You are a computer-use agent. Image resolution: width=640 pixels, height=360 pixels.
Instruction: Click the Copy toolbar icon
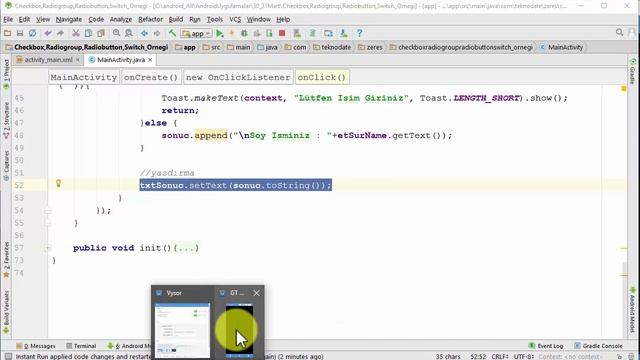tap(88, 33)
